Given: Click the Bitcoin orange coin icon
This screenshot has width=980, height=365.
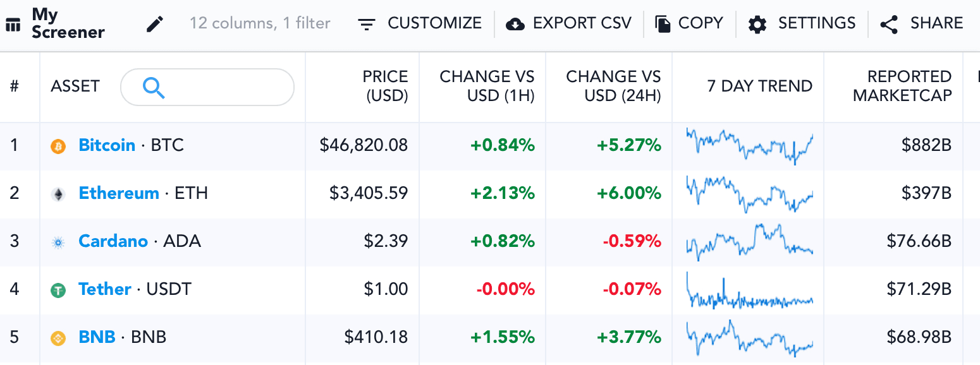Looking at the screenshot, I should 58,147.
